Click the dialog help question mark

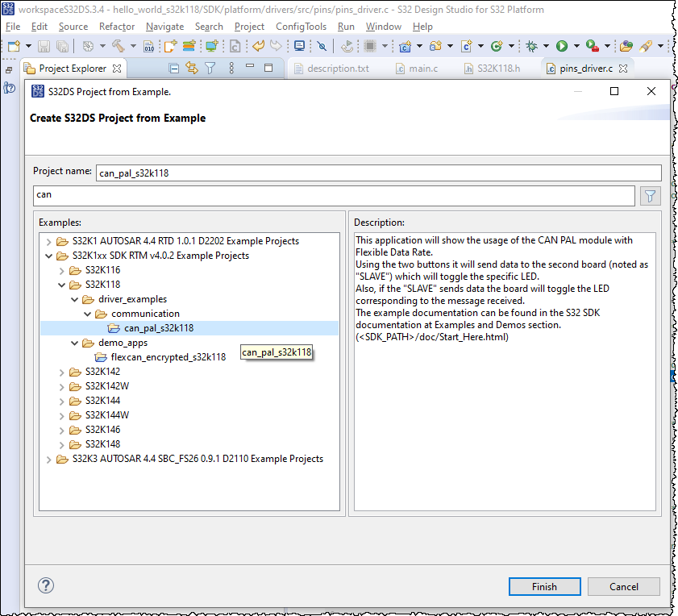pyautogui.click(x=46, y=585)
